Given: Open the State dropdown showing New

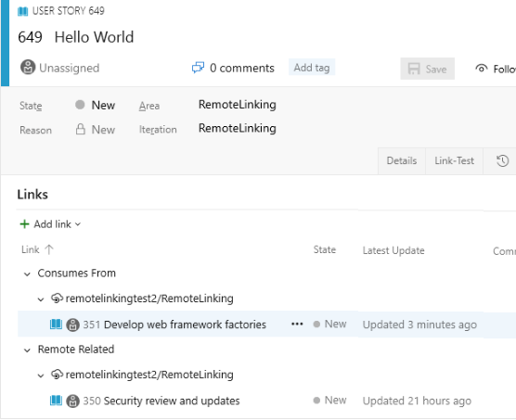Looking at the screenshot, I should pos(103,105).
